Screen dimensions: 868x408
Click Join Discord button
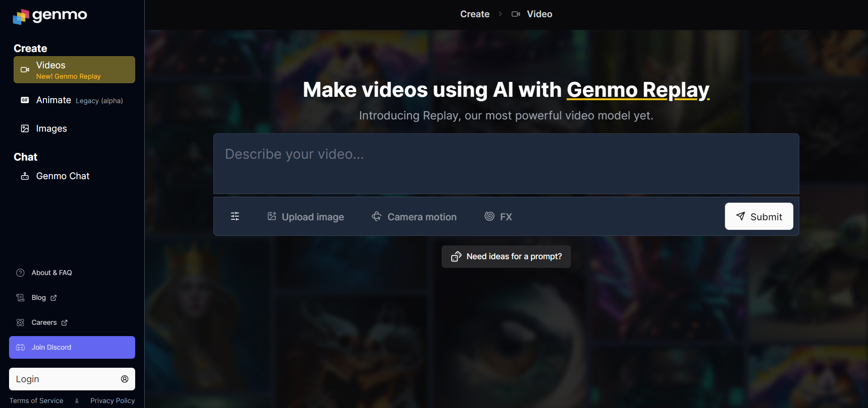pos(72,347)
